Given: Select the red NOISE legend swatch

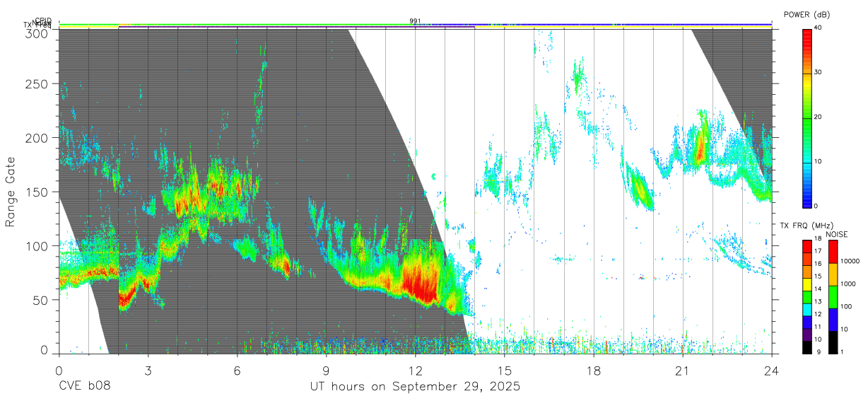Looking at the screenshot, I should (833, 251).
